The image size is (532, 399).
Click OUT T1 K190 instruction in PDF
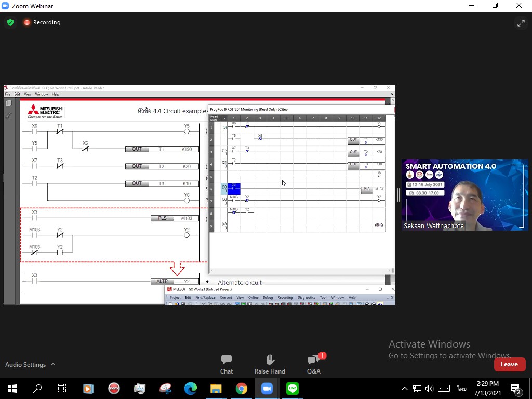click(x=162, y=149)
